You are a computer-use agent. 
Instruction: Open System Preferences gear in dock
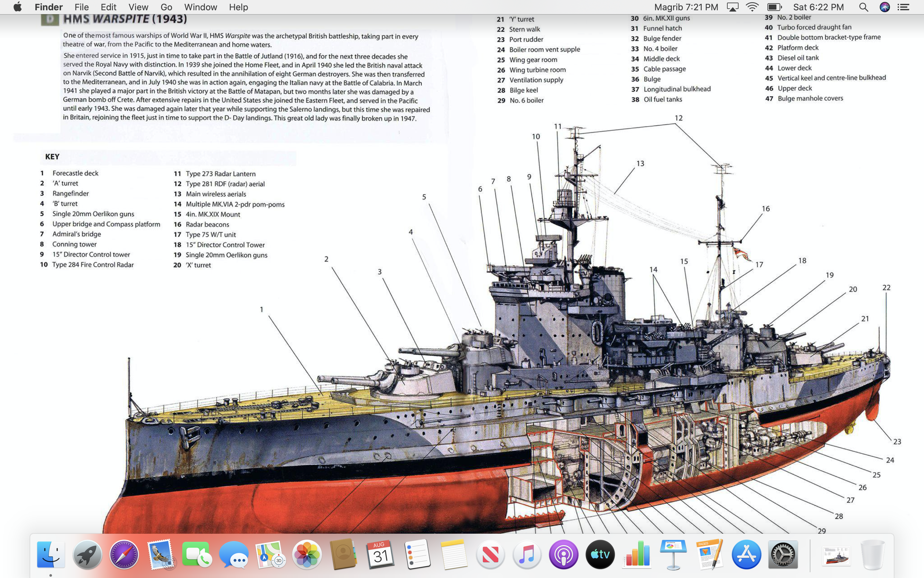pyautogui.click(x=783, y=554)
